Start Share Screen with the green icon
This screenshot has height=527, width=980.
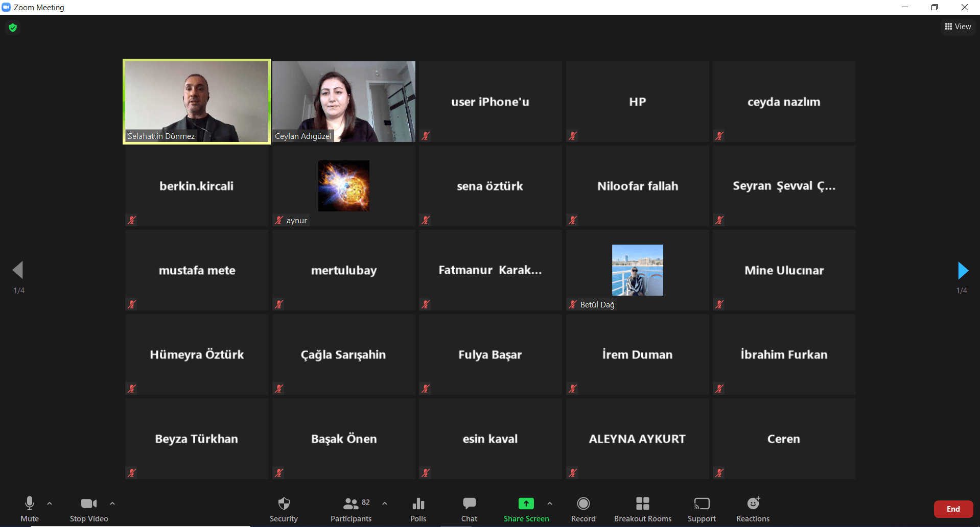click(x=526, y=504)
